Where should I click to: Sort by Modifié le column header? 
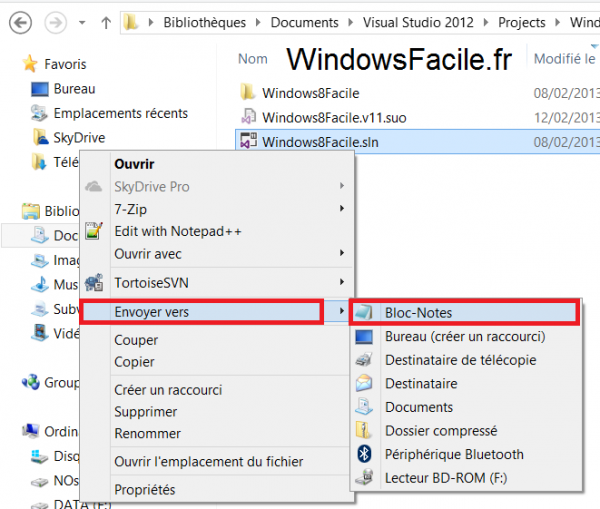[565, 59]
